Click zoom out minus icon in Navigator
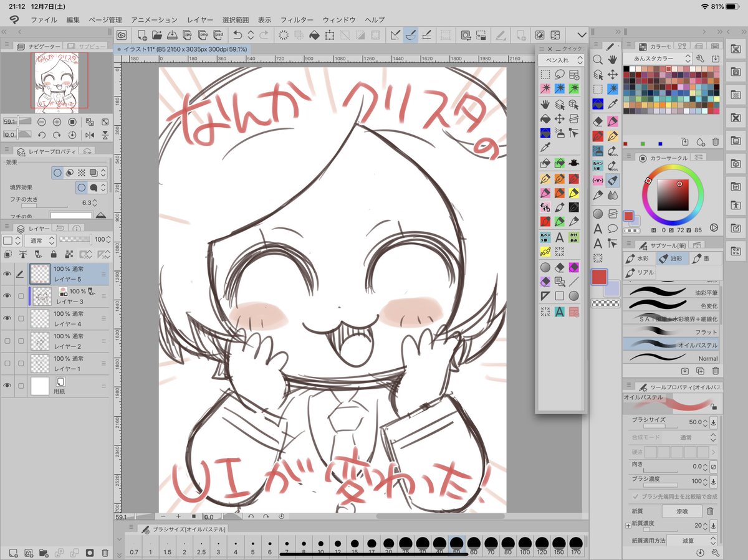Image resolution: width=748 pixels, height=560 pixels. 41,121
